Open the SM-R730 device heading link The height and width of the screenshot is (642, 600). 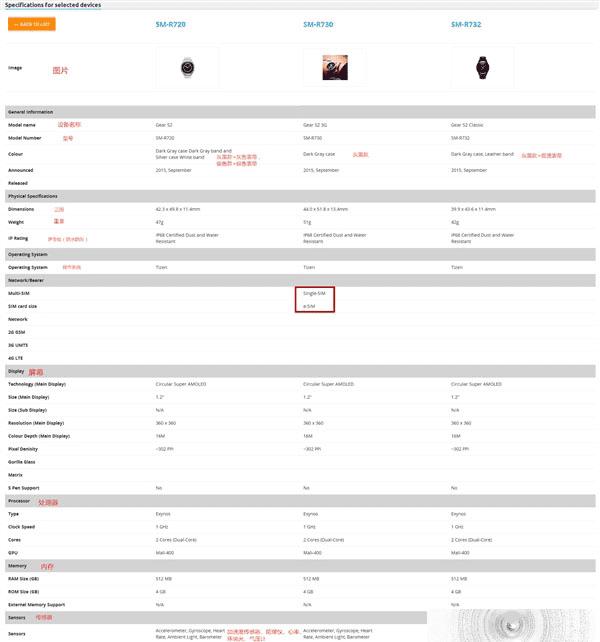tap(318, 25)
